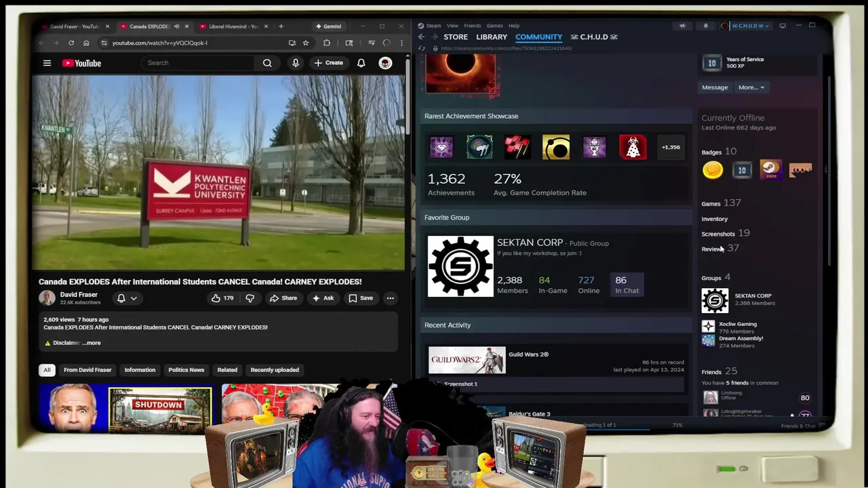Open the SHUTDOWN recommended video thumbnail
The image size is (868, 488).
click(159, 409)
